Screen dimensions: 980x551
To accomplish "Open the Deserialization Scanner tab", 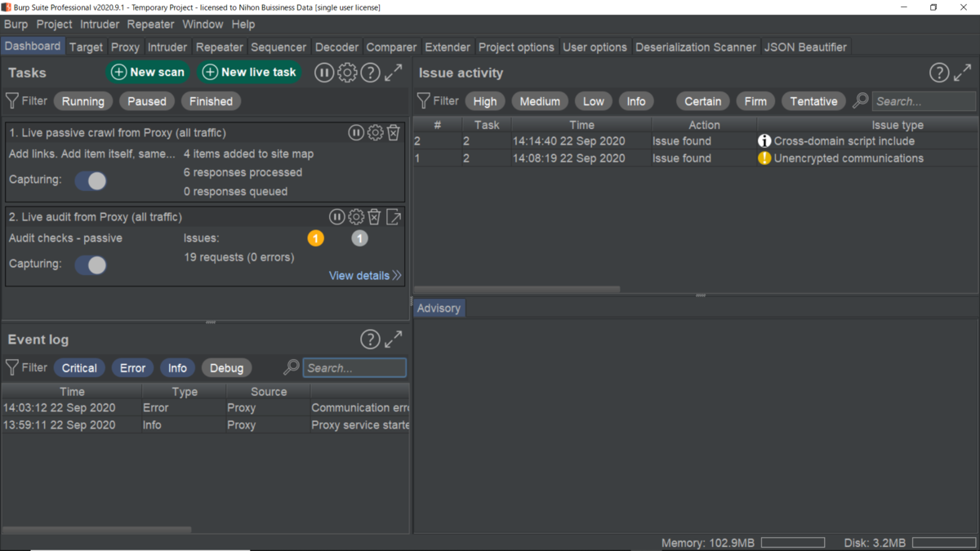I will pos(696,47).
